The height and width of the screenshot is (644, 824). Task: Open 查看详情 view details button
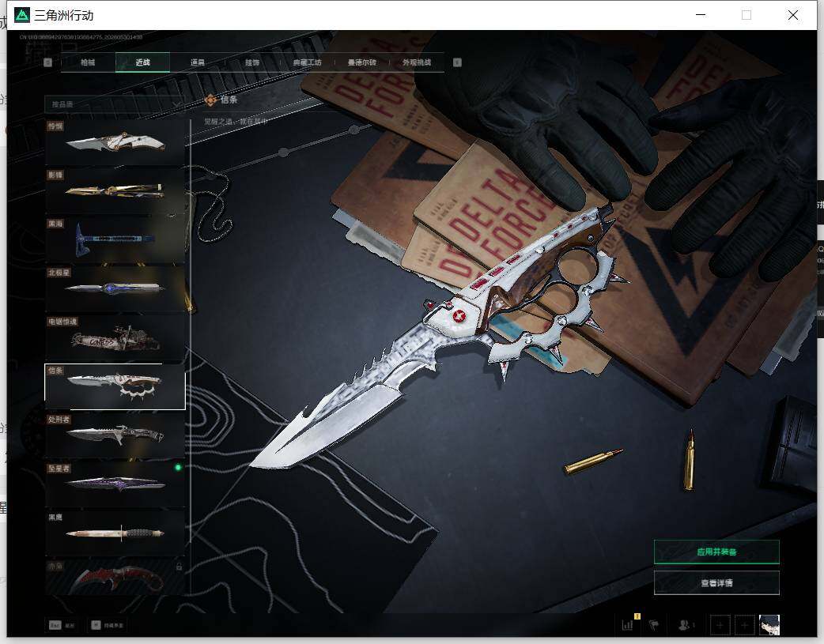tap(716, 582)
